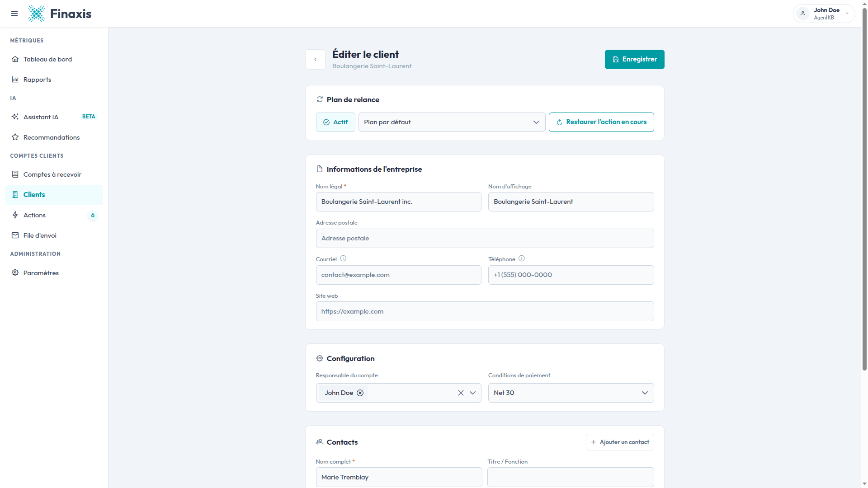This screenshot has height=488, width=868.
Task: Click the Nom complet field with Marie Tremblay
Action: pos(399,477)
